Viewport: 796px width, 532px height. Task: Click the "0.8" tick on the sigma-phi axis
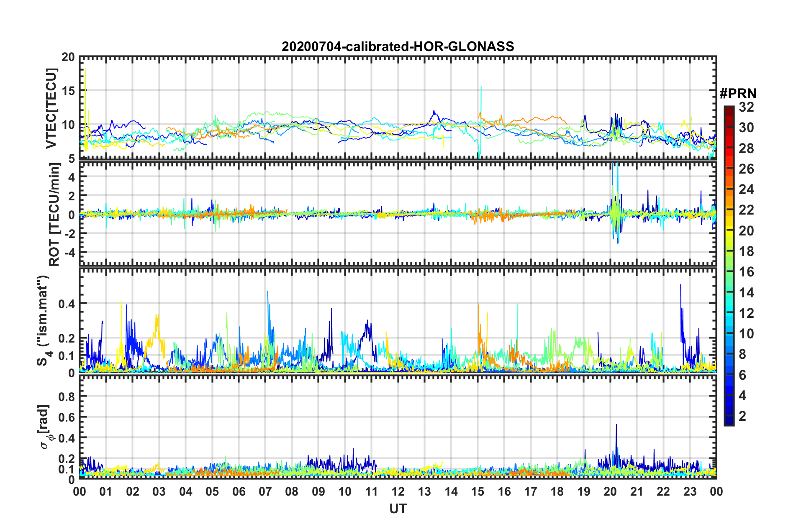tap(67, 396)
